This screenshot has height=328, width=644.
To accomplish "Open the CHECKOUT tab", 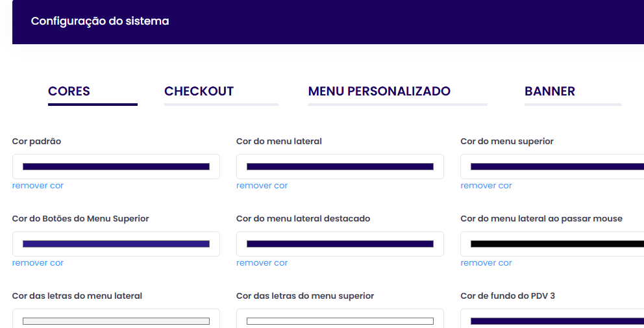I will coord(199,92).
